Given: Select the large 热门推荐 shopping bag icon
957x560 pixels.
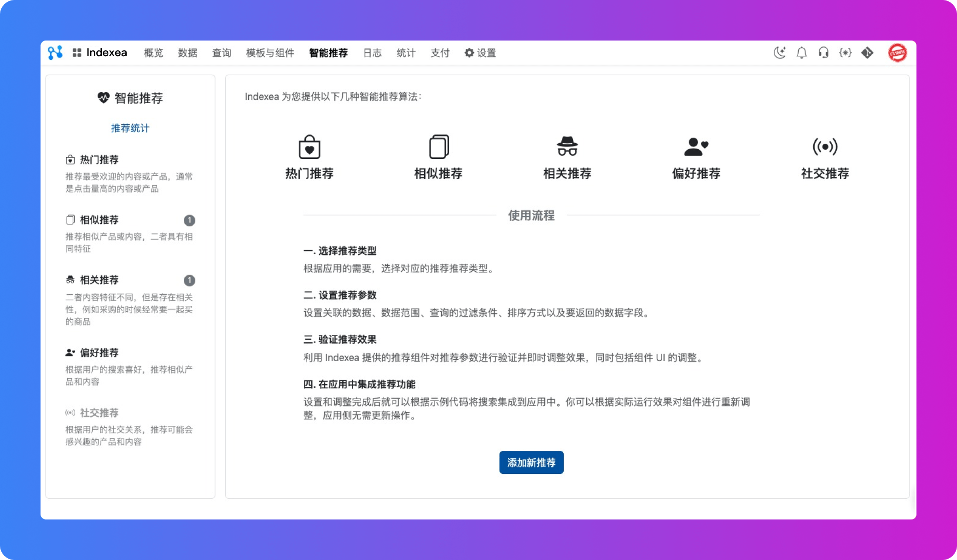Looking at the screenshot, I should click(309, 147).
